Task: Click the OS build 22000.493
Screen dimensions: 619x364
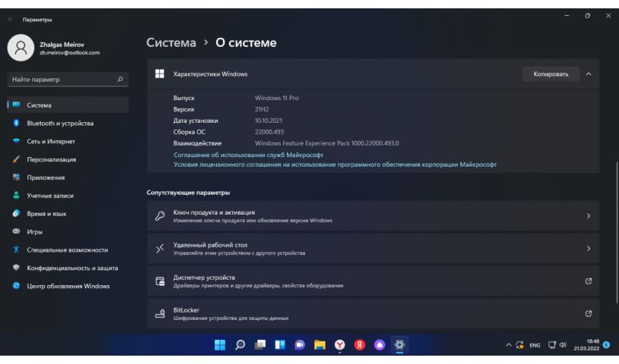Action: coord(269,132)
